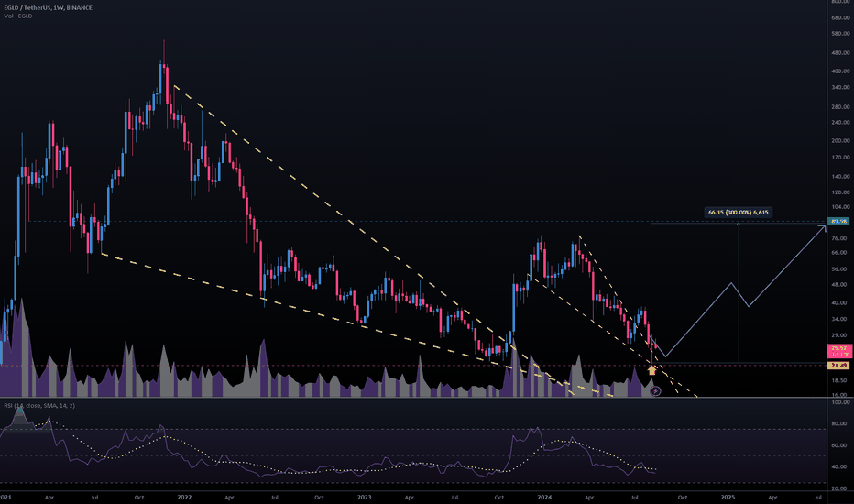
Task: Click the 104.00 price axis label
Action: 840,207
